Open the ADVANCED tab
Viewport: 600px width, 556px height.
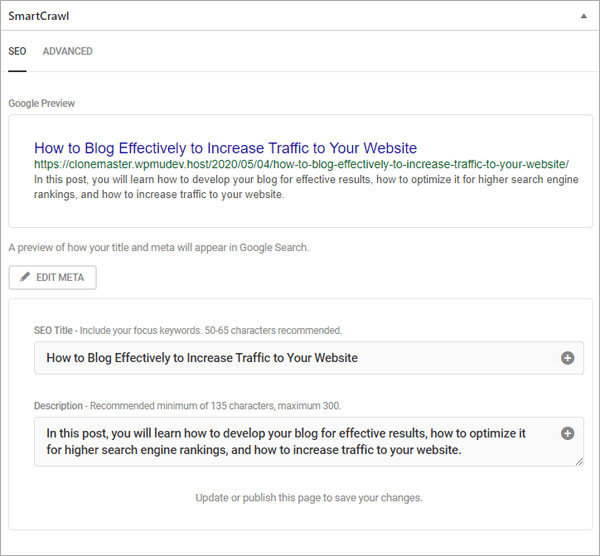(x=67, y=51)
